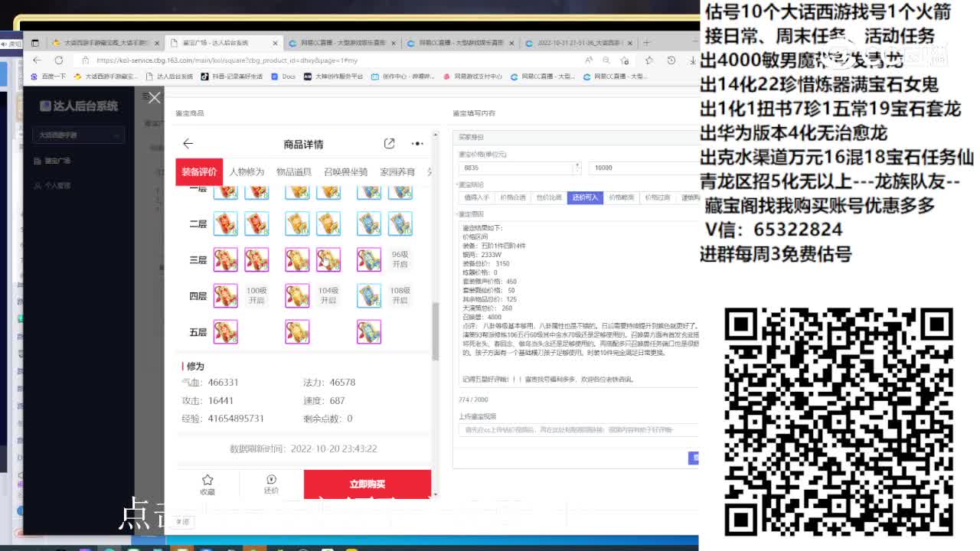Select the first blue item in 二层 row
Screen dimensions: 980x551
tap(369, 223)
